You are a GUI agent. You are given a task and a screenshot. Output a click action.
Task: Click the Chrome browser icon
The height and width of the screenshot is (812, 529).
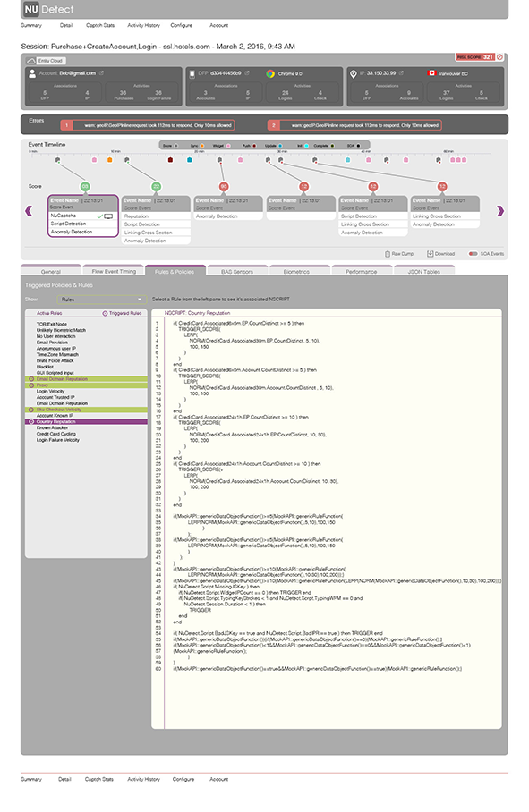coord(270,73)
